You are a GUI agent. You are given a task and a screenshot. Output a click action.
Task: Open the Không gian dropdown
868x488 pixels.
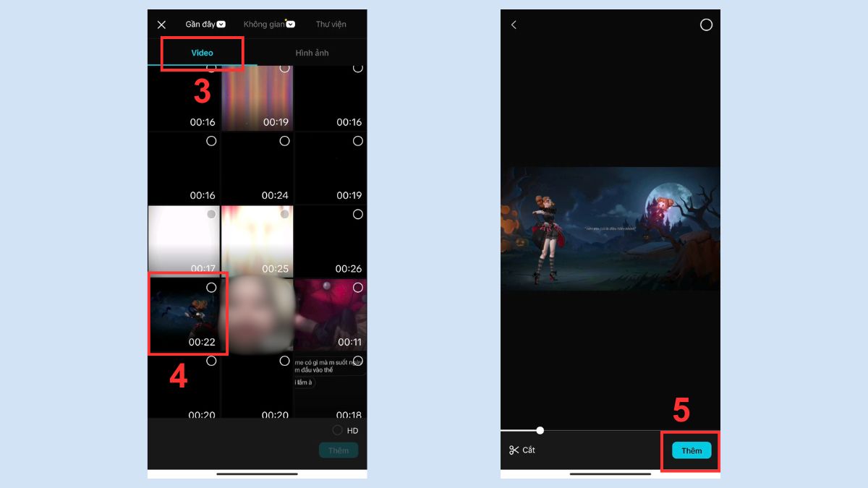[x=269, y=24]
